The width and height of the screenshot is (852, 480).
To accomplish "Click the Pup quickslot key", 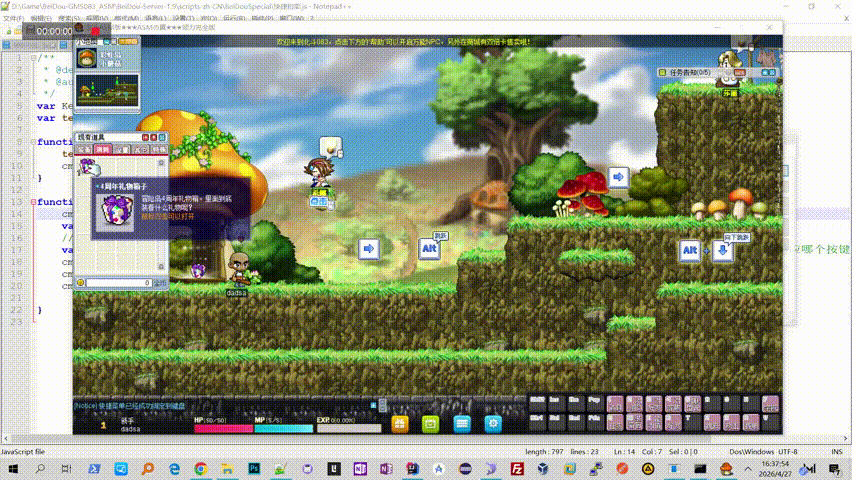I will point(595,403).
